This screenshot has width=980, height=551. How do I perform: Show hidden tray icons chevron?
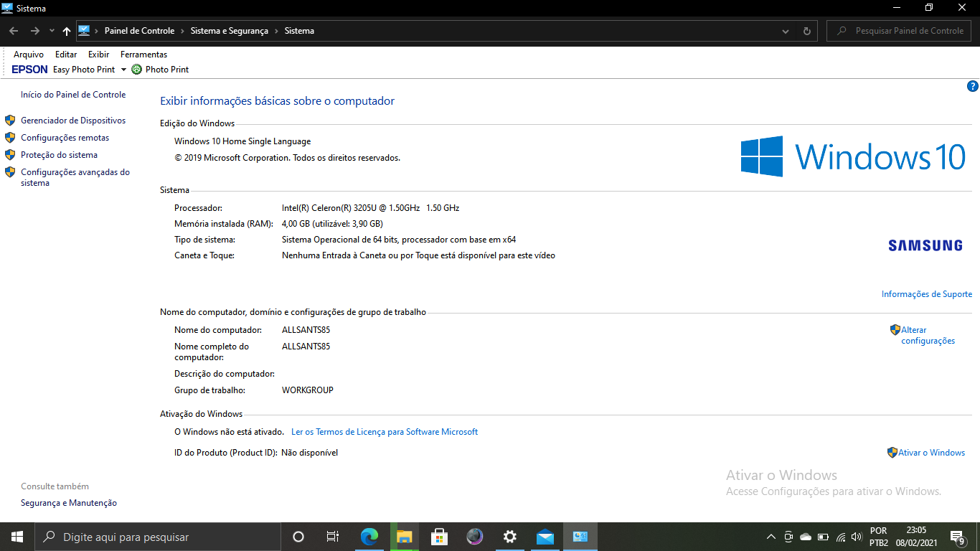(771, 537)
